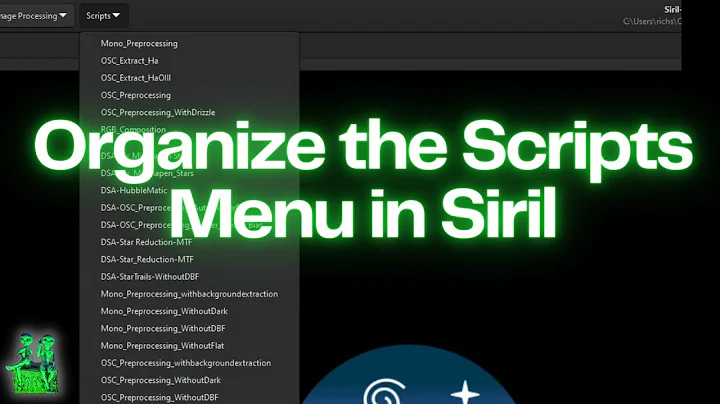The width and height of the screenshot is (720, 404).
Task: Choose the OSC_Extract_HaOIII script
Action: pos(136,78)
